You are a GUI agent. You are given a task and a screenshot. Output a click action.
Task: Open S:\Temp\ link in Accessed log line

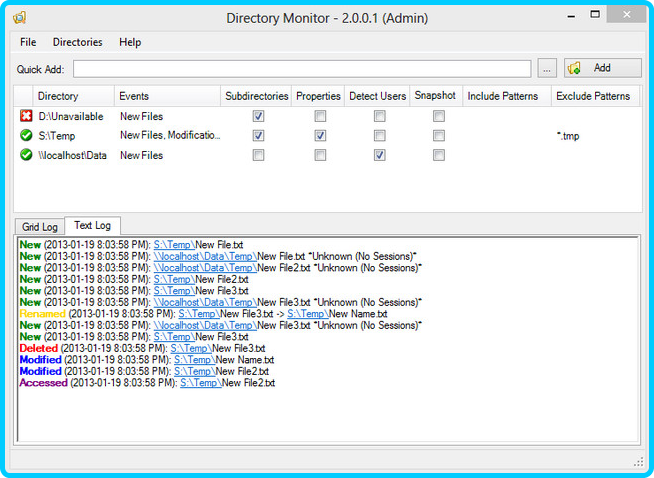201,383
